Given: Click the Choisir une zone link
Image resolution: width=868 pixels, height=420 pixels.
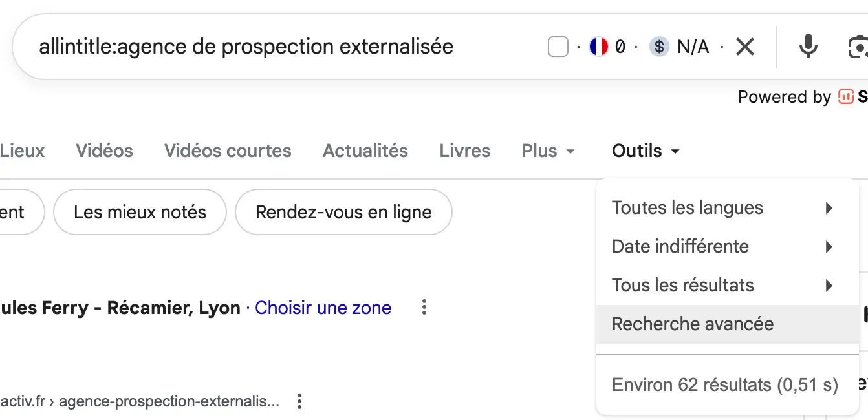Looking at the screenshot, I should pyautogui.click(x=323, y=308).
